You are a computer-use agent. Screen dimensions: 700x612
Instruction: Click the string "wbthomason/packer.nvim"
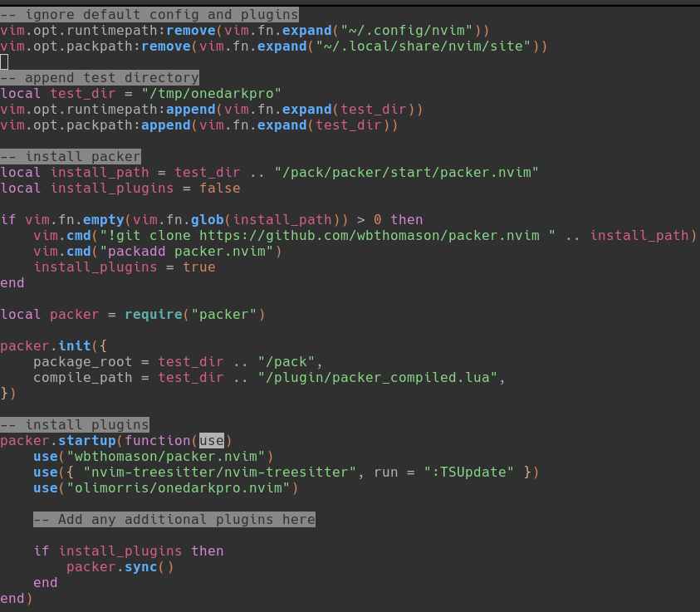pyautogui.click(x=165, y=456)
